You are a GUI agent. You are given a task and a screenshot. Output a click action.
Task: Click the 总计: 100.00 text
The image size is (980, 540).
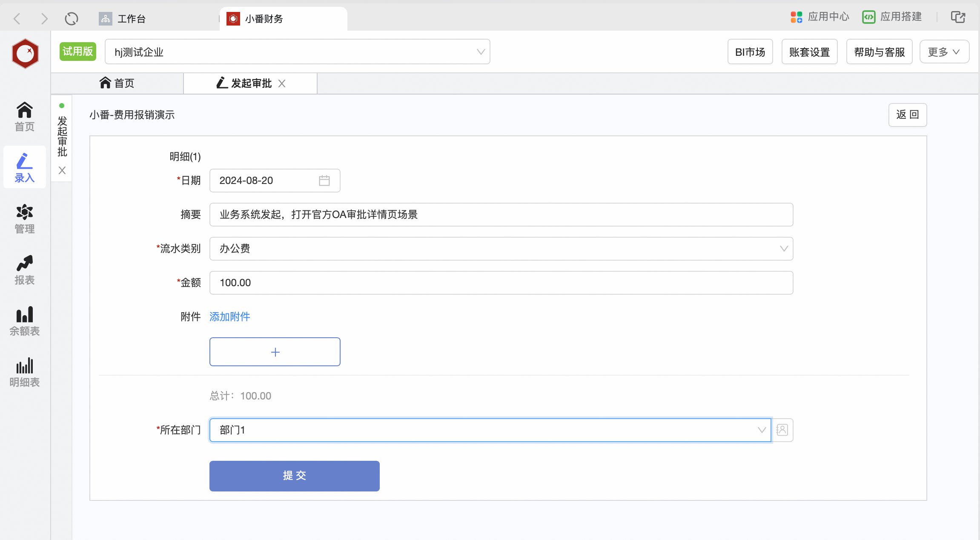pos(241,396)
